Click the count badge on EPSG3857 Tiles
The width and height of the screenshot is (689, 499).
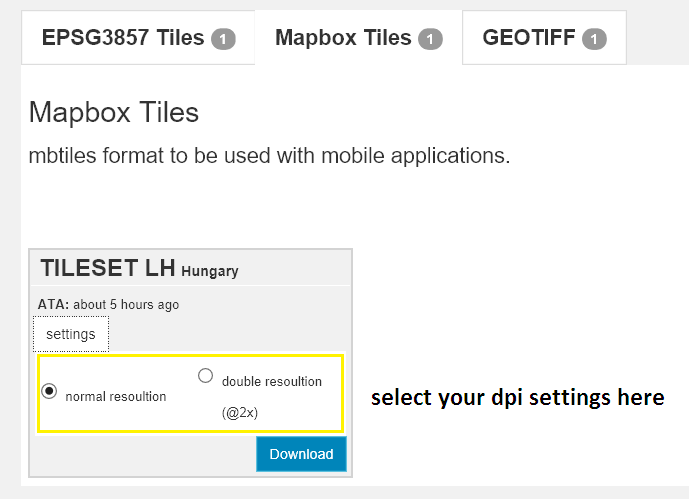(223, 40)
